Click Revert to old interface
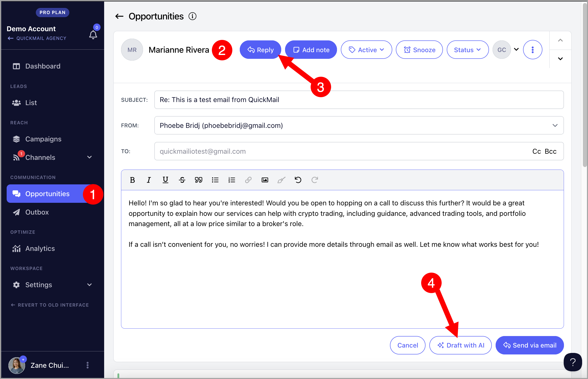588x379 pixels. tap(50, 305)
